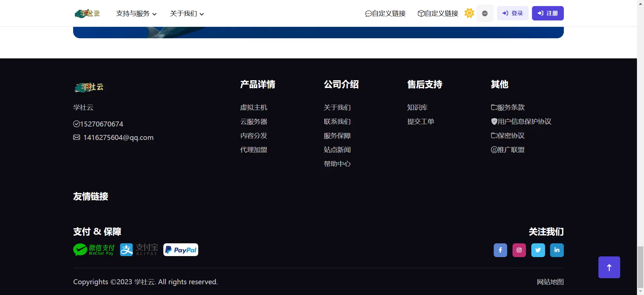Open the 推广联盟 link
The image size is (644, 295).
pyautogui.click(x=507, y=150)
